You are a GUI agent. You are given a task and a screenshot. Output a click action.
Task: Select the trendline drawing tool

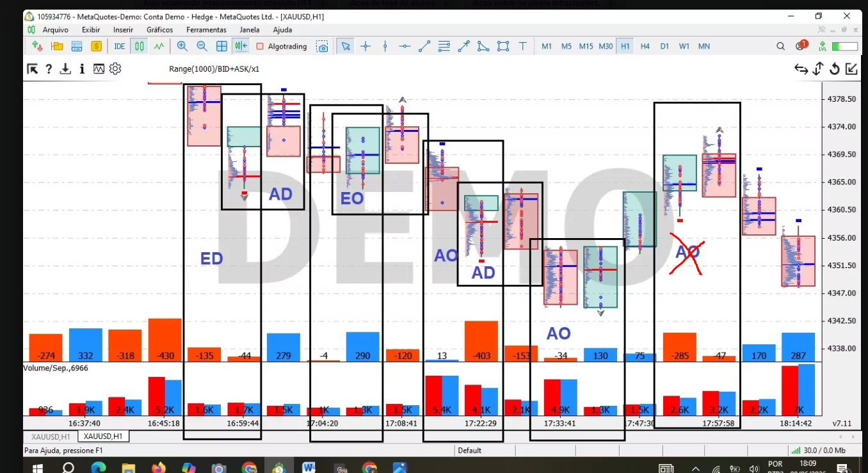click(x=424, y=46)
